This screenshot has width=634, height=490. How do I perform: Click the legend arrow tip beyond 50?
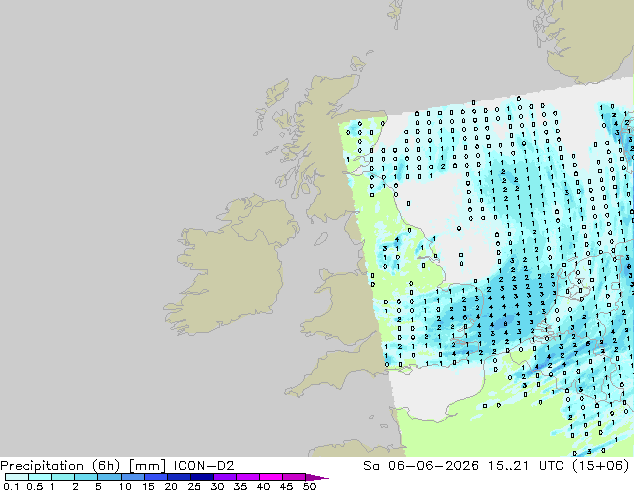317,477
